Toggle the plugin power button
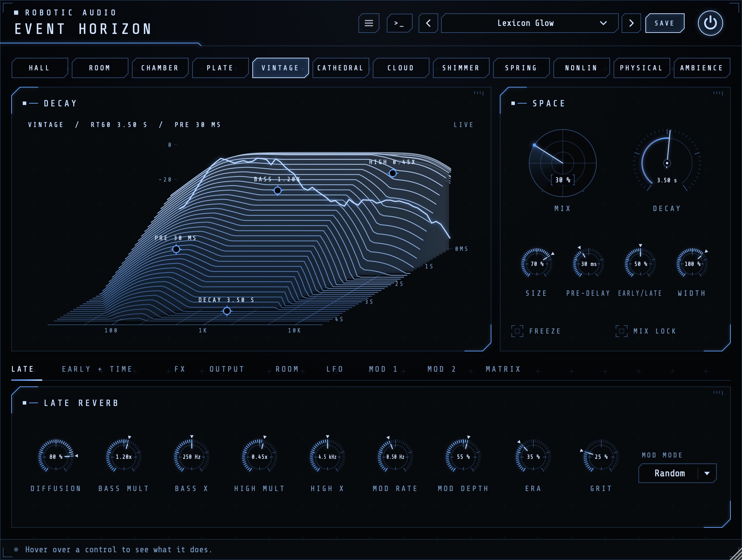The width and height of the screenshot is (742, 560). (x=710, y=23)
